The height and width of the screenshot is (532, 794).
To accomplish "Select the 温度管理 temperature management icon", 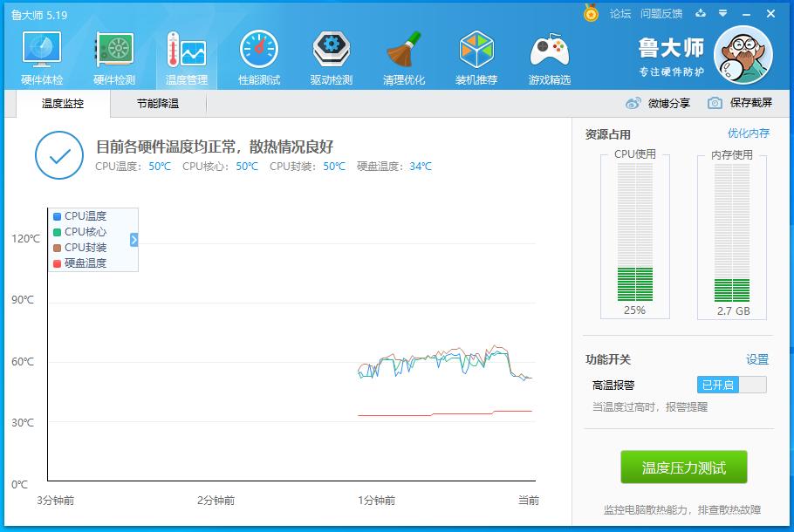I will [x=185, y=55].
